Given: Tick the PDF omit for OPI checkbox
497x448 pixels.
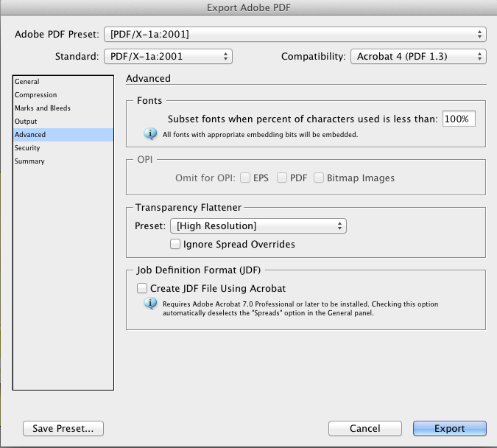Looking at the screenshot, I should [282, 178].
